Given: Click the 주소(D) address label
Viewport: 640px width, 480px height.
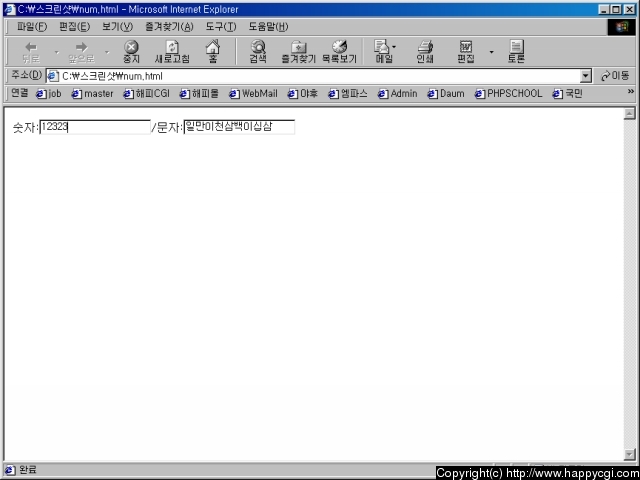Looking at the screenshot, I should [26, 75].
